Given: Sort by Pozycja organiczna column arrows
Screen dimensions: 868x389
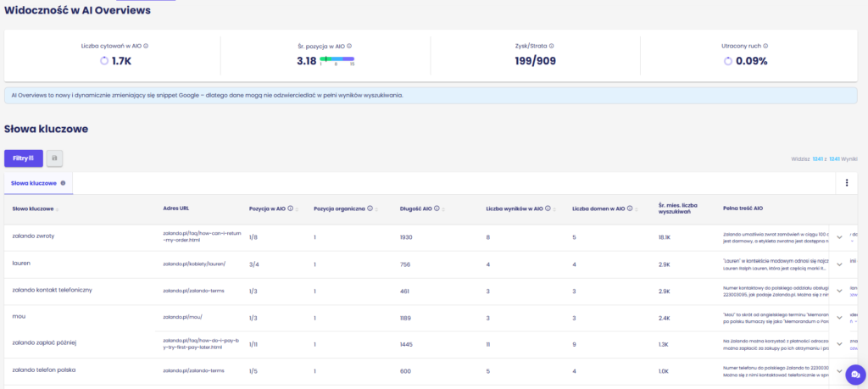Looking at the screenshot, I should 376,209.
